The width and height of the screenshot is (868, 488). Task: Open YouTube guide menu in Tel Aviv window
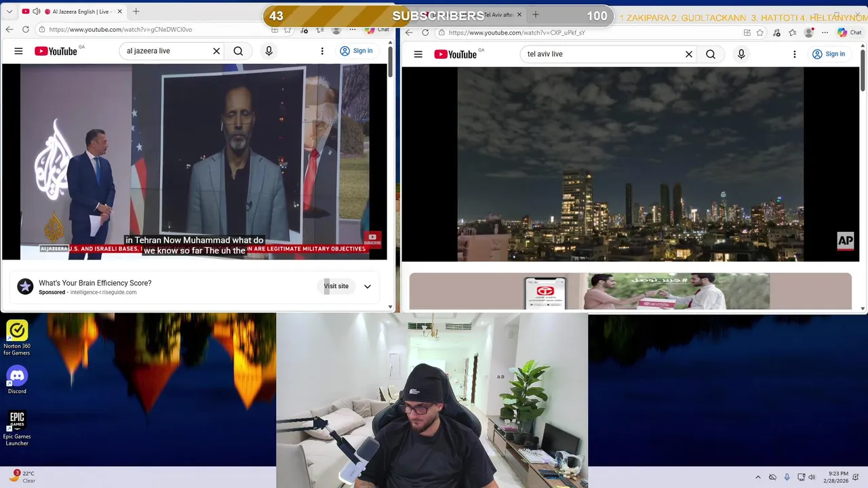point(418,54)
